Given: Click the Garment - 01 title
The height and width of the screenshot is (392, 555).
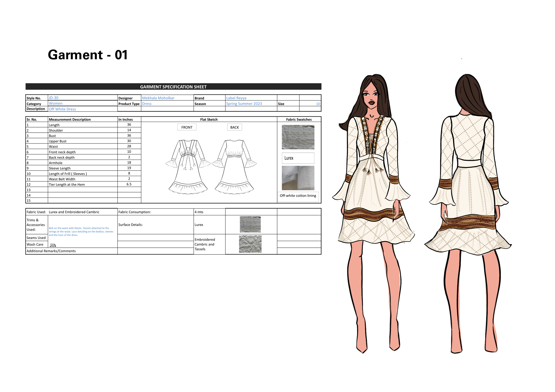Looking at the screenshot, I should [x=87, y=55].
